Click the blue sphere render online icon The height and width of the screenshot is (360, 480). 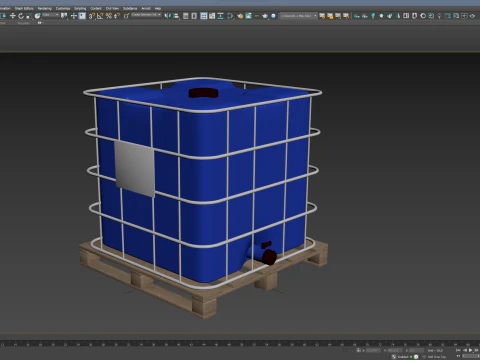[273, 16]
